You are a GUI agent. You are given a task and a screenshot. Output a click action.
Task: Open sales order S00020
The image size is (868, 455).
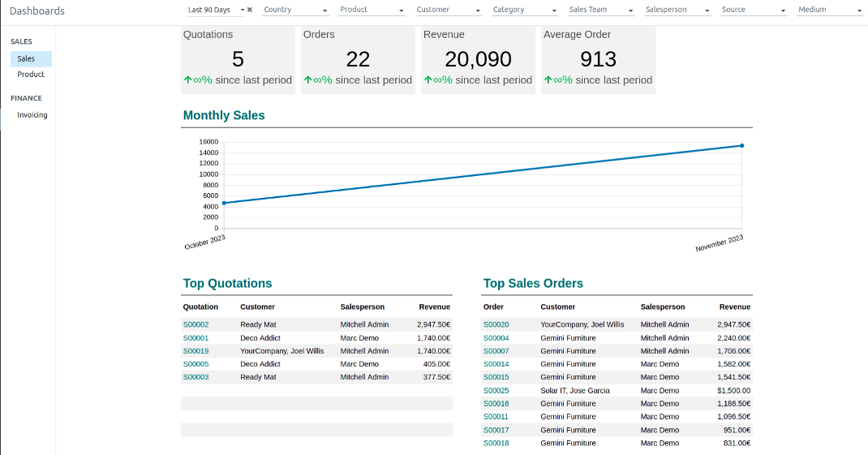pyautogui.click(x=496, y=324)
